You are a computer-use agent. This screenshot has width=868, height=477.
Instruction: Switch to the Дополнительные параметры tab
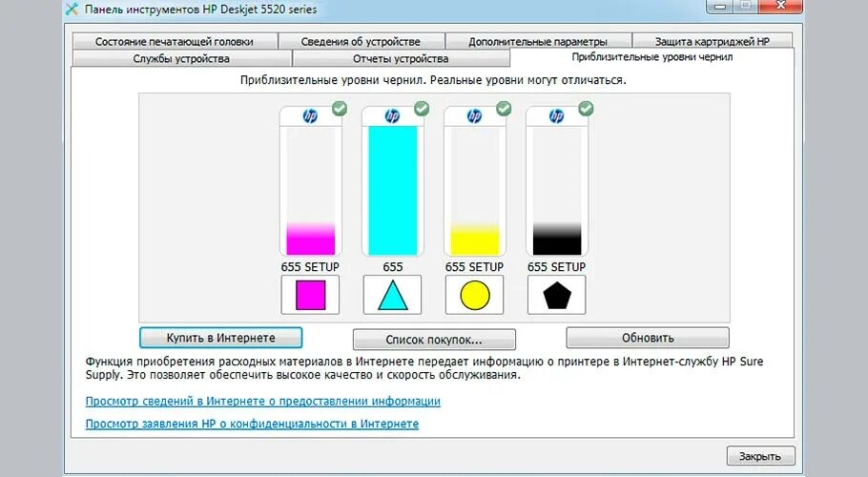click(x=538, y=42)
